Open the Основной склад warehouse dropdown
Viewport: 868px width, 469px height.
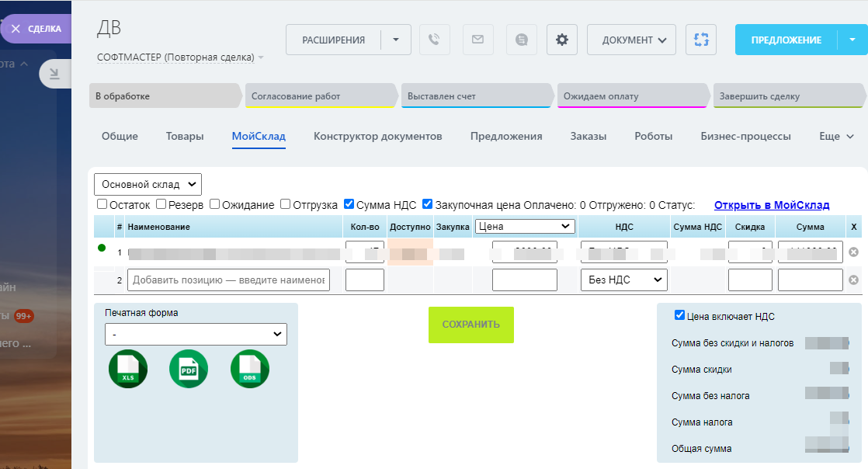point(148,184)
